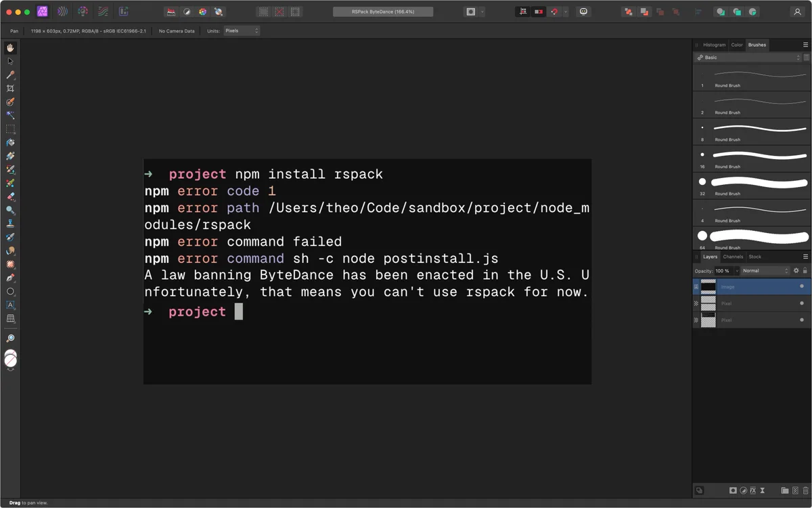This screenshot has width=812, height=508.
Task: Open the Brushes panel options menu
Action: pos(805,45)
